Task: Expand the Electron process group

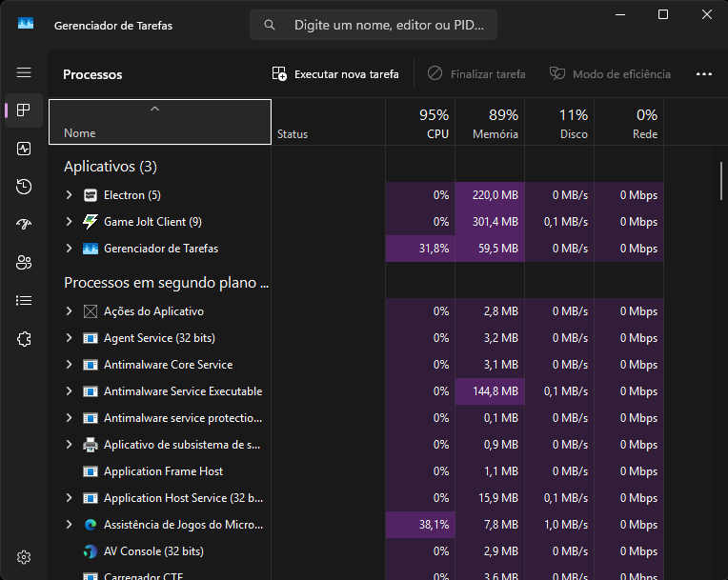Action: pos(69,195)
